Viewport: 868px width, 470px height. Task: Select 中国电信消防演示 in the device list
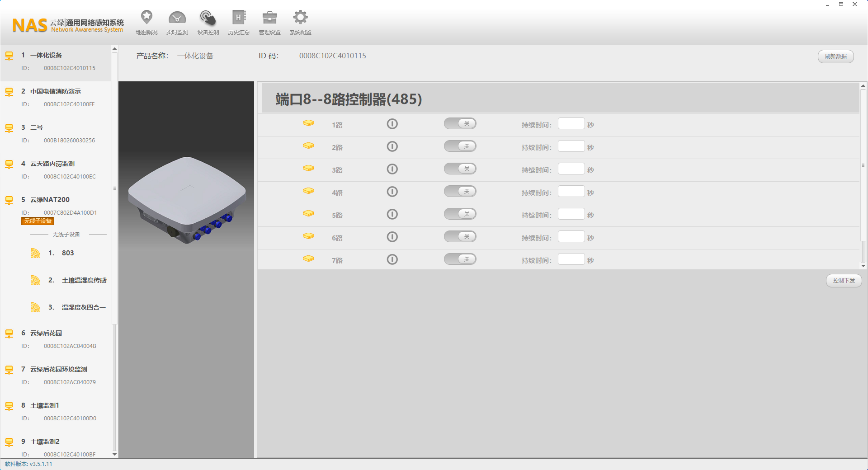click(x=56, y=91)
